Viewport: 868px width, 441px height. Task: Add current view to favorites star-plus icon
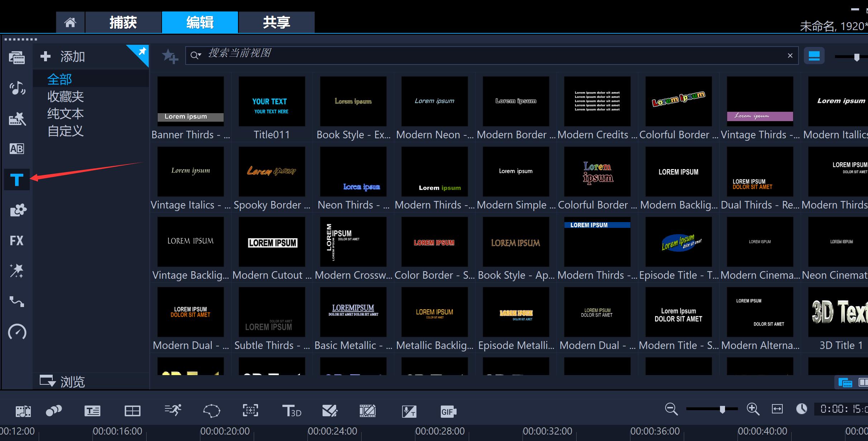(x=170, y=56)
